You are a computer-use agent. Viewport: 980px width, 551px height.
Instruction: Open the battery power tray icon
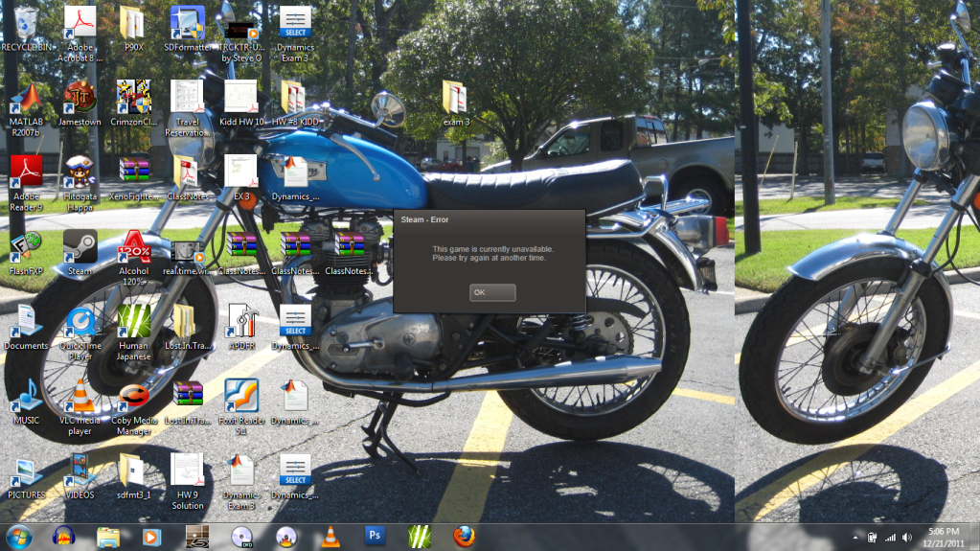pyautogui.click(x=873, y=538)
